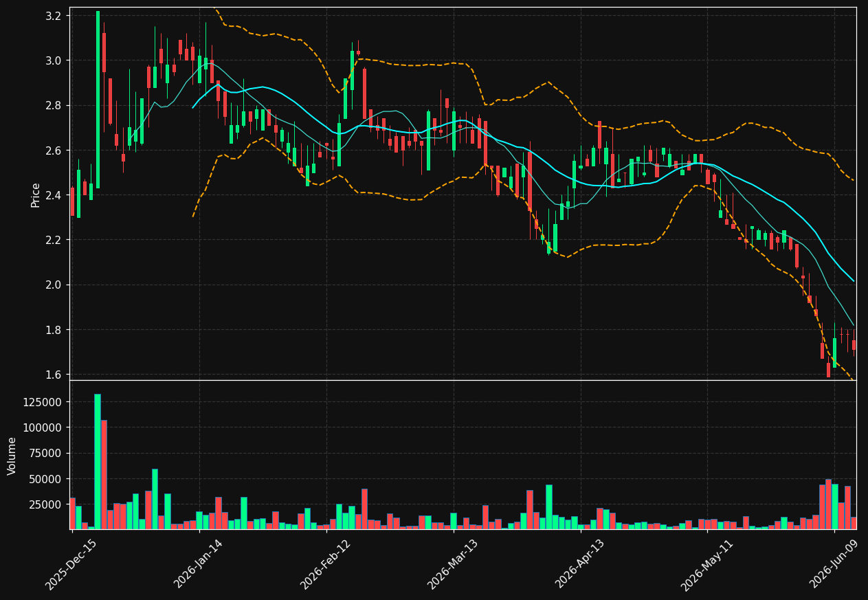Click the Price axis title

point(36,195)
